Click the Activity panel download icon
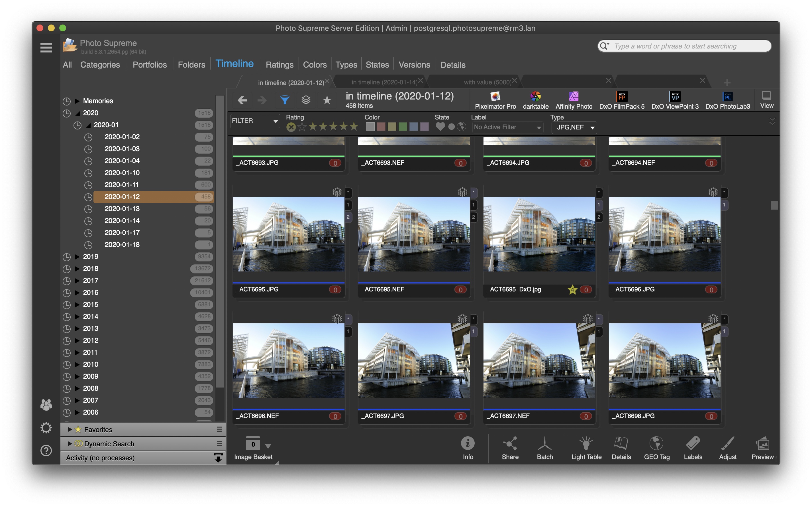Image resolution: width=812 pixels, height=507 pixels. point(218,458)
